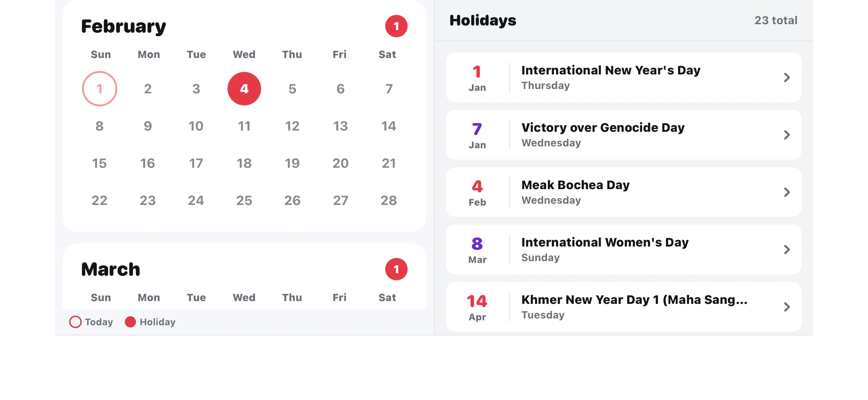This screenshot has height=400, width=868.
Task: Click the Holidays section heading
Action: (x=483, y=20)
